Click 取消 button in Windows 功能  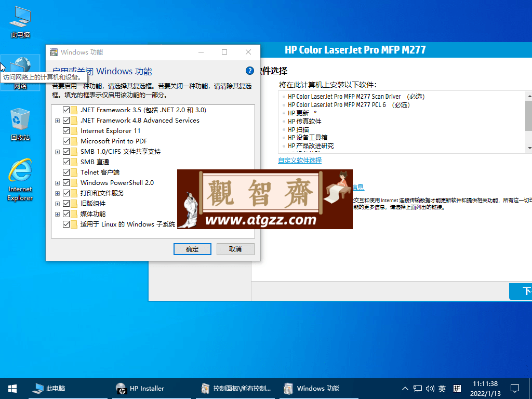click(x=235, y=249)
